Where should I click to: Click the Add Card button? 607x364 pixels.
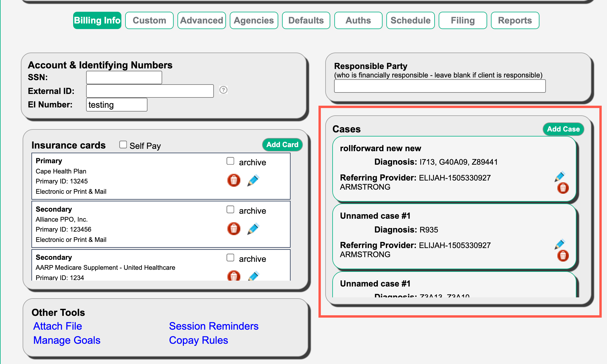tap(282, 144)
